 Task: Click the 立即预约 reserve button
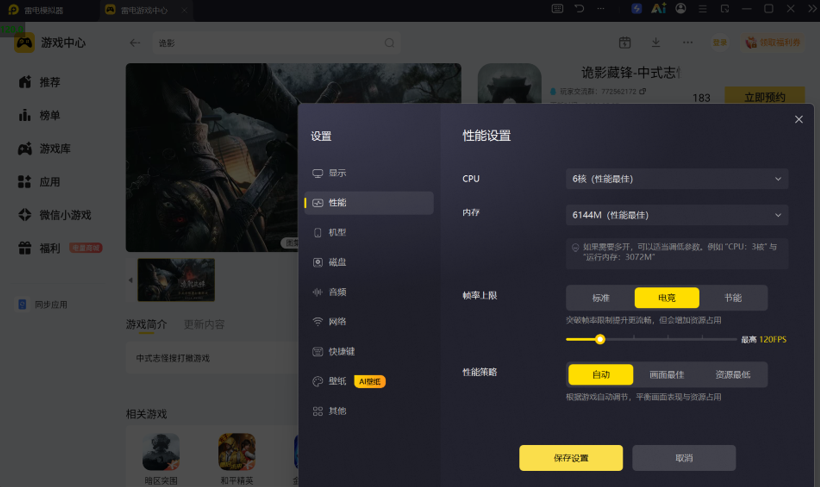[x=765, y=97]
